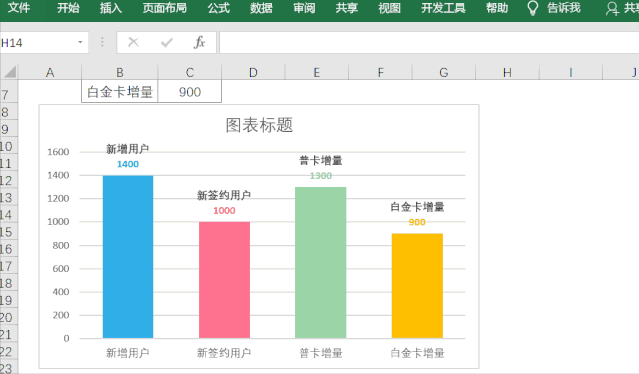
Task: Expand the name box dropdown arrow
Action: point(80,42)
